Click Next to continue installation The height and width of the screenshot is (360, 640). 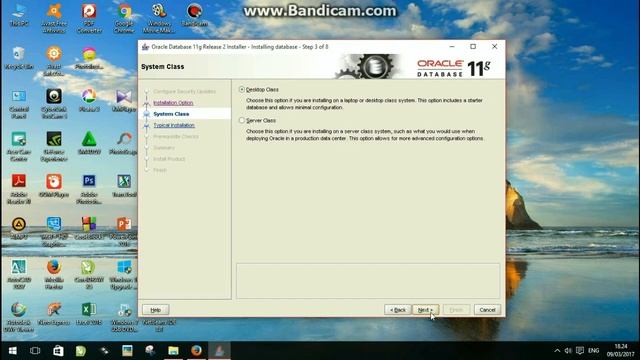425,310
